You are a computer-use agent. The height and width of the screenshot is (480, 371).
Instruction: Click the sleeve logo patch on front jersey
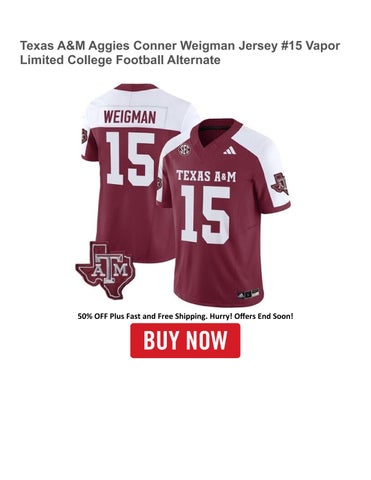coord(280,183)
